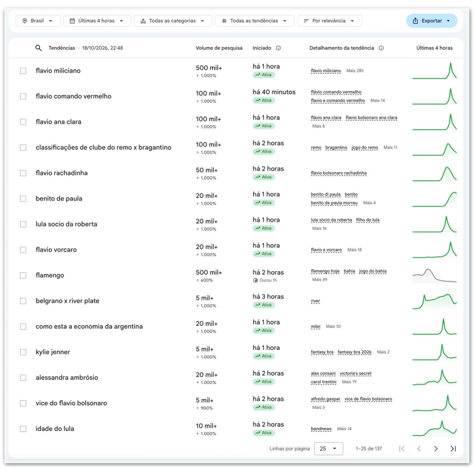Image resolution: width=476 pixels, height=468 pixels.
Task: Open fantasy bra 2026 link
Action: [x=355, y=352]
